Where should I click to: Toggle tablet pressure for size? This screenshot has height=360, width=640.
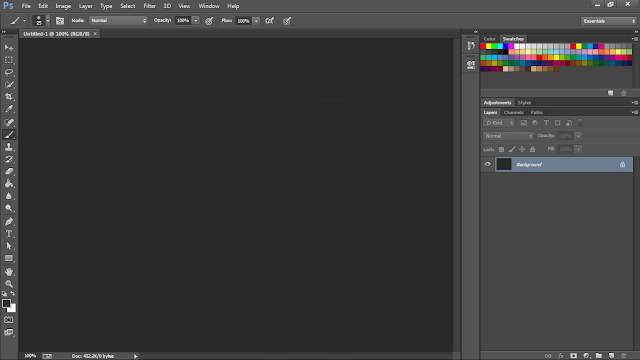(287, 21)
